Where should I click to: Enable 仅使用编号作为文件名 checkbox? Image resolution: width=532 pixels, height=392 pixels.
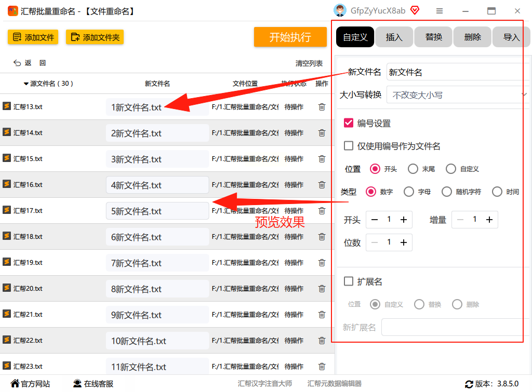point(349,146)
